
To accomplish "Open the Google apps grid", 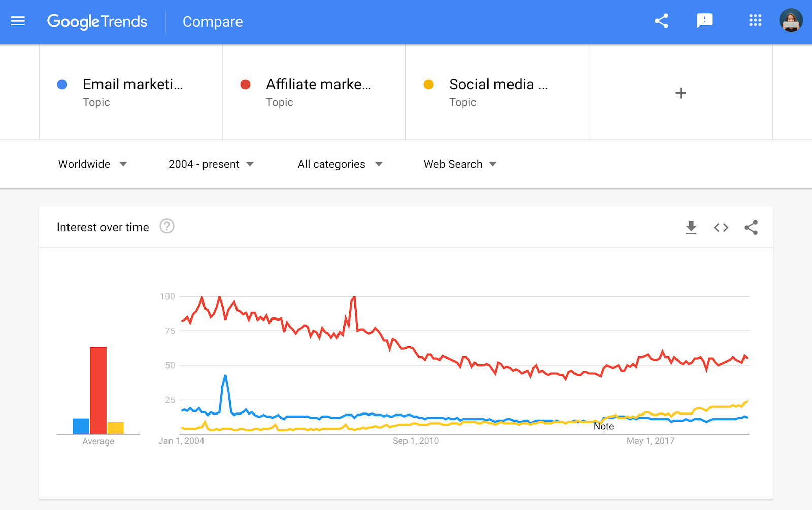I will [755, 21].
